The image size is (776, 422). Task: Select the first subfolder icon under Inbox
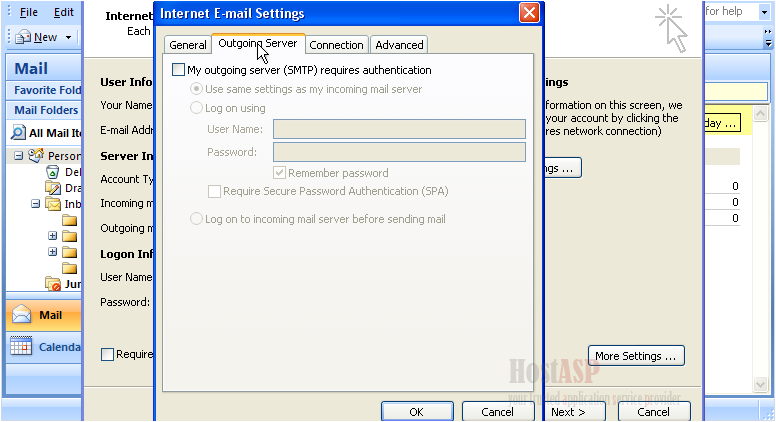coord(70,220)
